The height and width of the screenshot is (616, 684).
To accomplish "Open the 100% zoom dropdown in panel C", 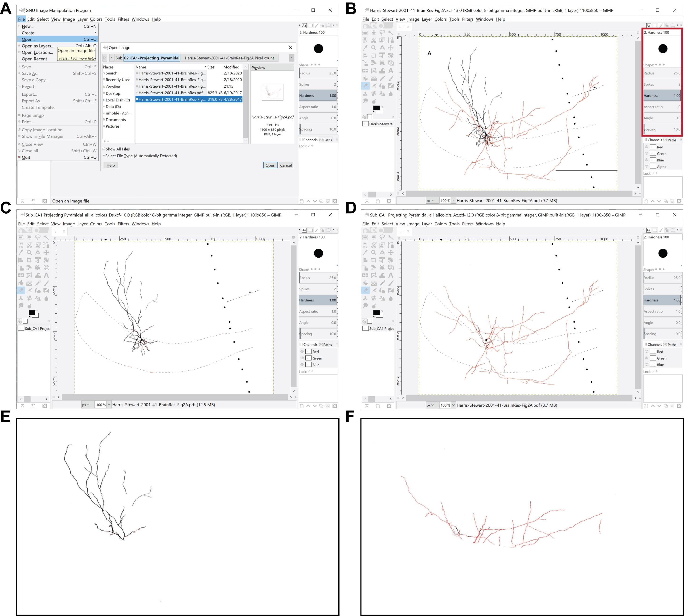I will (109, 405).
